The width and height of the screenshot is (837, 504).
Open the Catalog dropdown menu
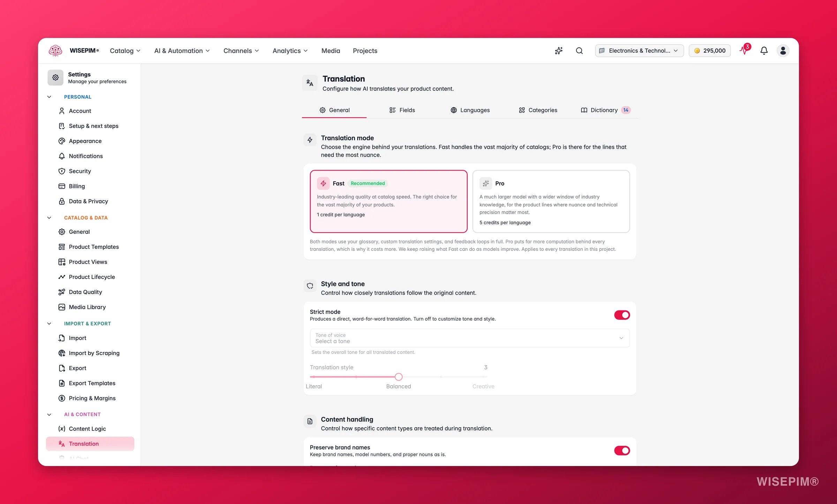(125, 51)
